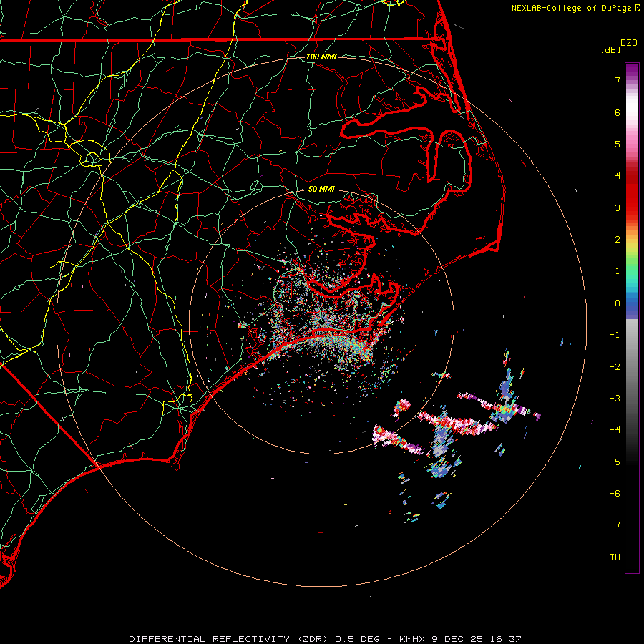Click the DZD legend title
The height and width of the screenshot is (644, 644).
point(629,43)
